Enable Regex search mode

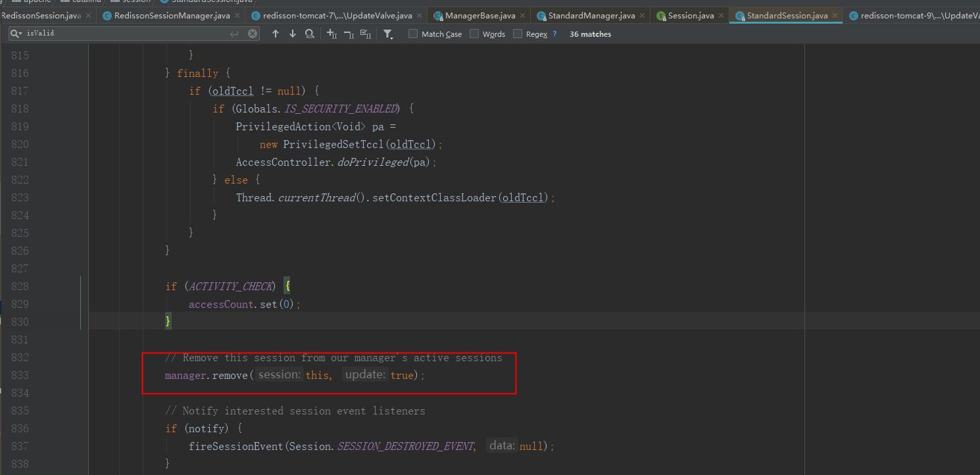[x=517, y=34]
